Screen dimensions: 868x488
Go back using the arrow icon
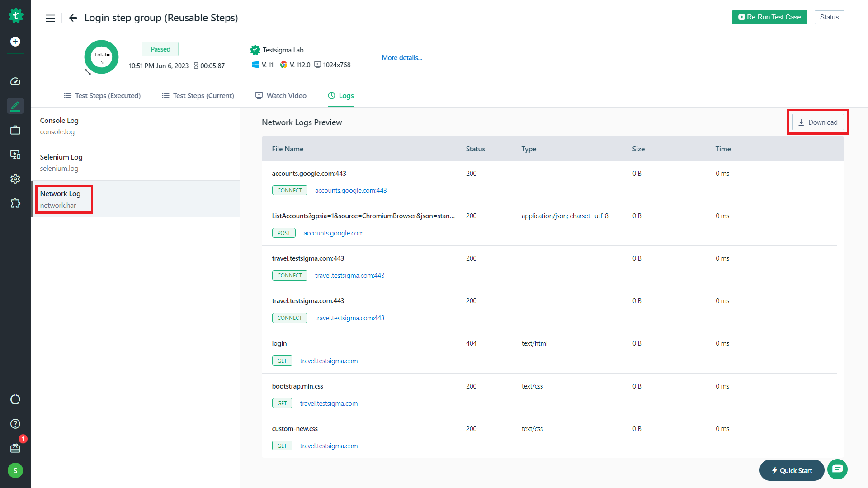[x=73, y=18]
